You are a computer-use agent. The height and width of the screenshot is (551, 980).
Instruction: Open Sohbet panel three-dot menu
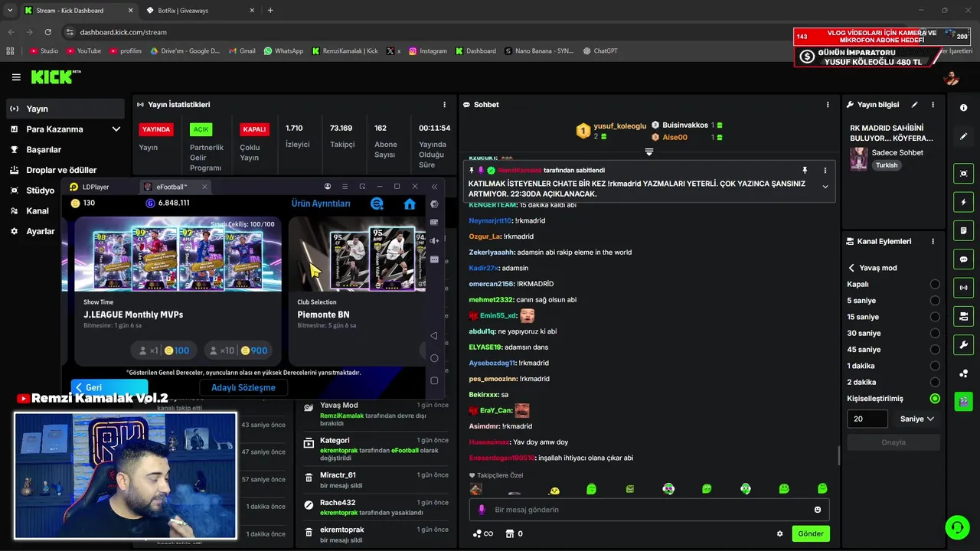(828, 105)
